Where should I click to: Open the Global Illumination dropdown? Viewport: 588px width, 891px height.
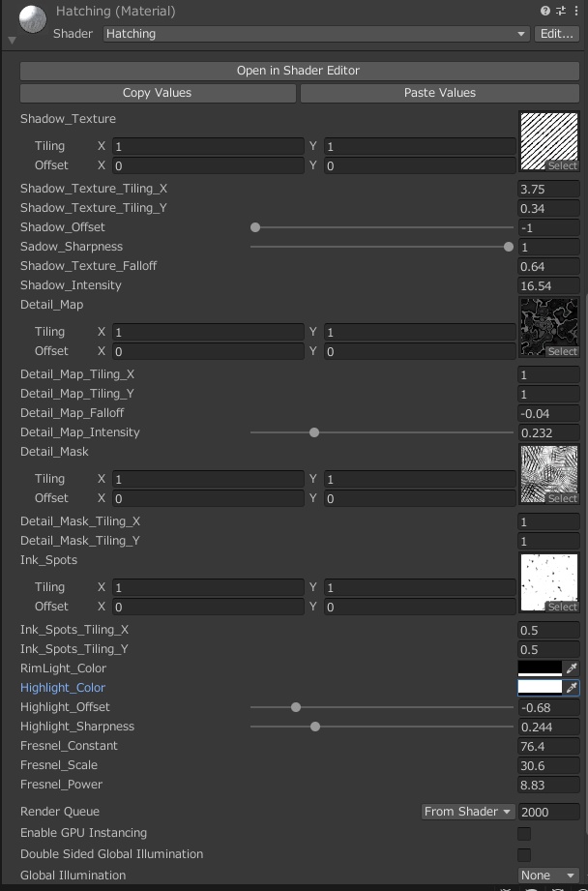548,876
